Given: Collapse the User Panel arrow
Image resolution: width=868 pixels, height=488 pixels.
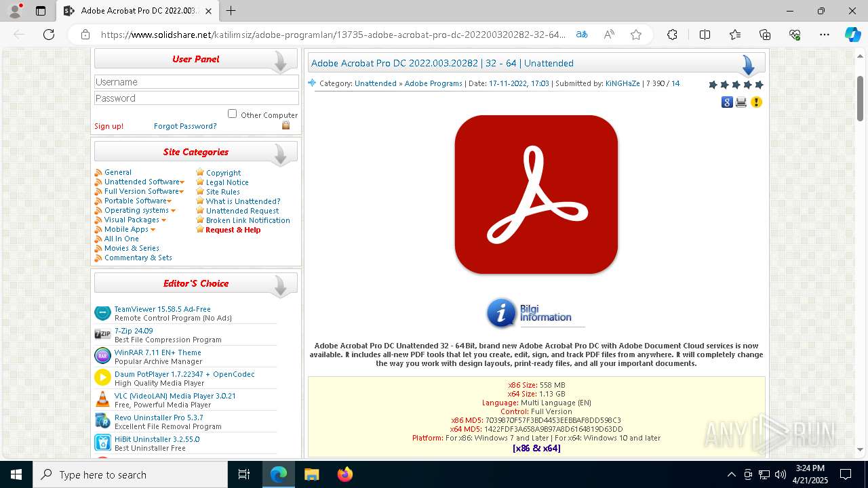Looking at the screenshot, I should (279, 62).
